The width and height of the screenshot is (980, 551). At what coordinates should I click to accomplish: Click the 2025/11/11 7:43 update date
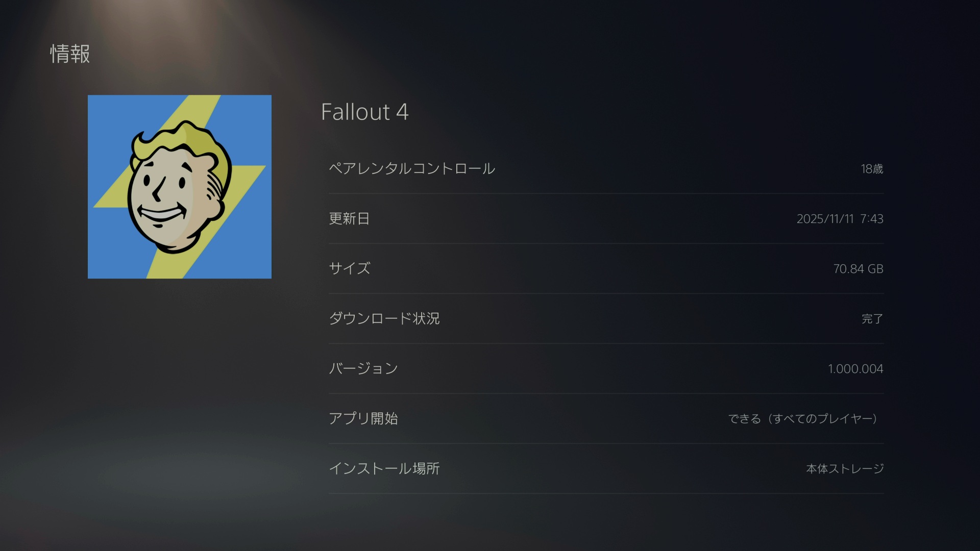tap(840, 219)
